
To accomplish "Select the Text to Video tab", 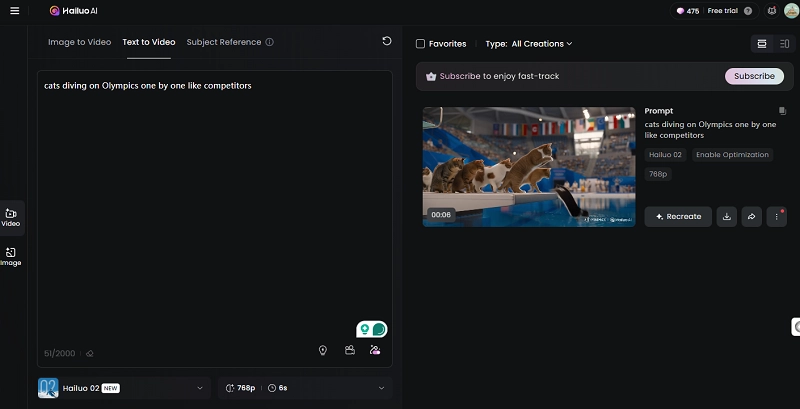I will click(149, 42).
